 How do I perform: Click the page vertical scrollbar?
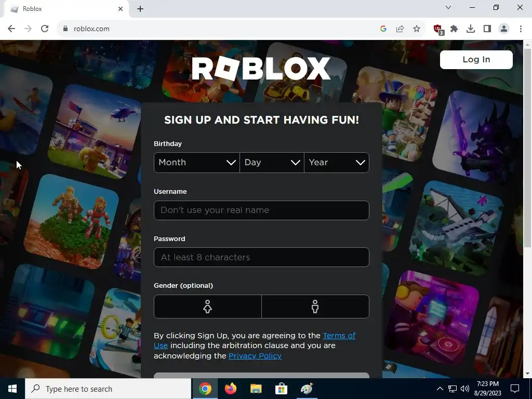coord(527,148)
